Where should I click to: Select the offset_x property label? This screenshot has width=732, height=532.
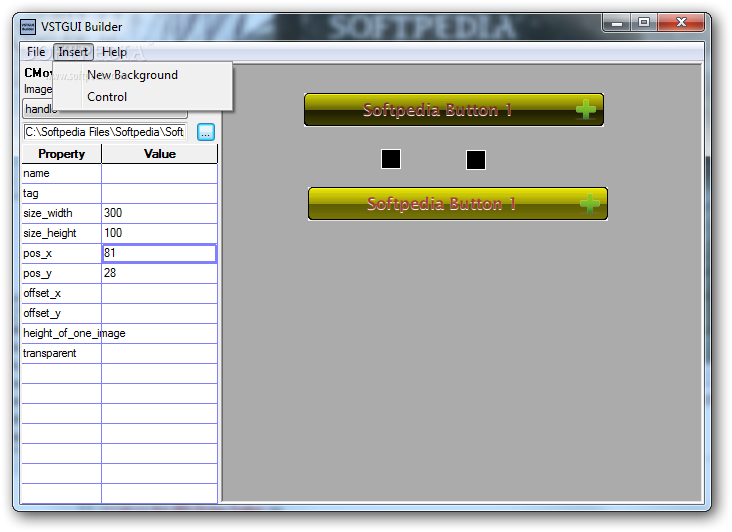[62, 294]
